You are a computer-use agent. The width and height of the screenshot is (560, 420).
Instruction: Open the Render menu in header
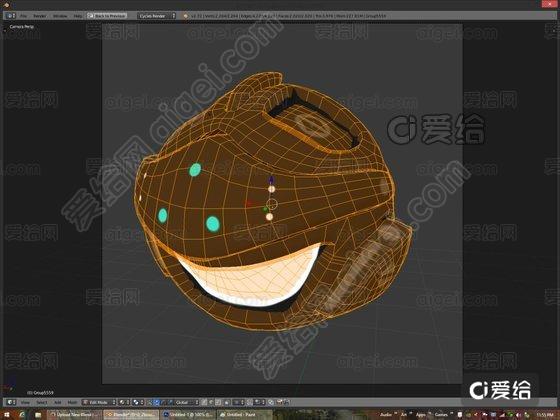(40, 16)
